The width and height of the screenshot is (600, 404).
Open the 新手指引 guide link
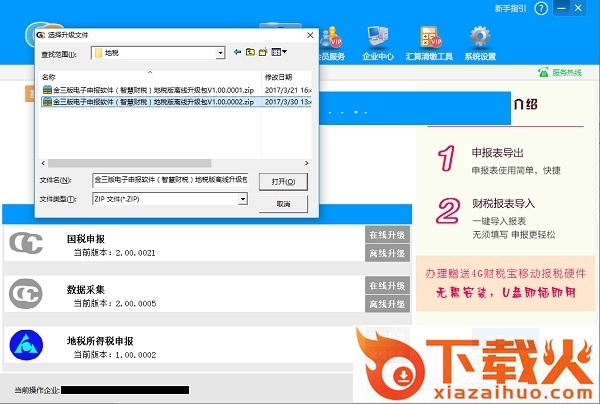click(510, 8)
